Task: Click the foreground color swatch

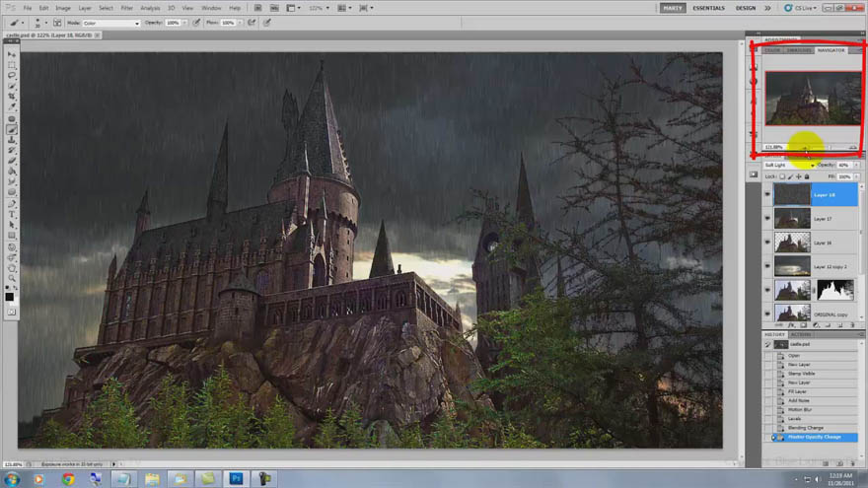Action: 10,297
